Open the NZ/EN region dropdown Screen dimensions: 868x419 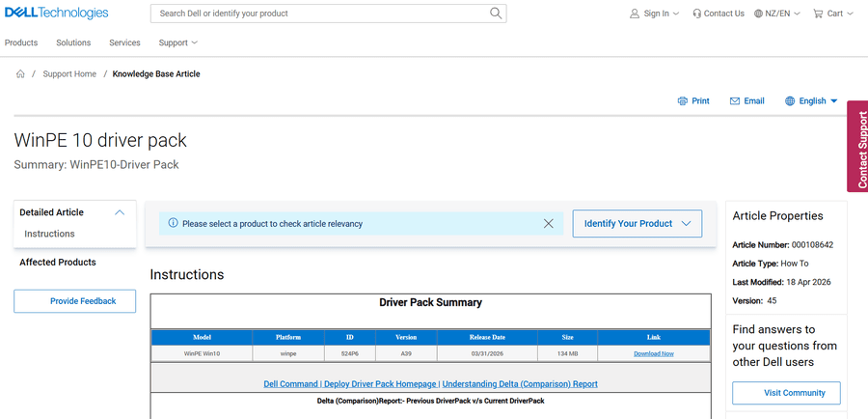click(798, 14)
